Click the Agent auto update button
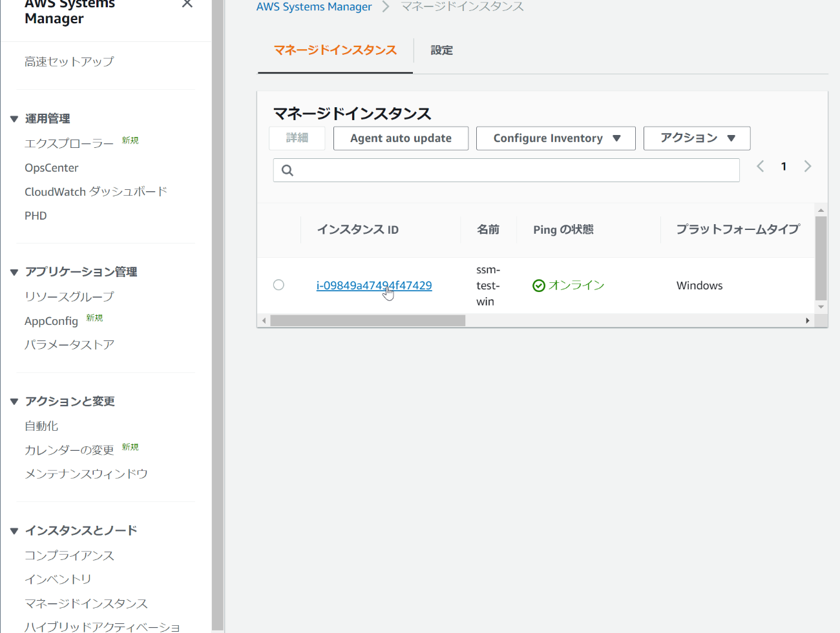Image resolution: width=840 pixels, height=633 pixels. [401, 138]
